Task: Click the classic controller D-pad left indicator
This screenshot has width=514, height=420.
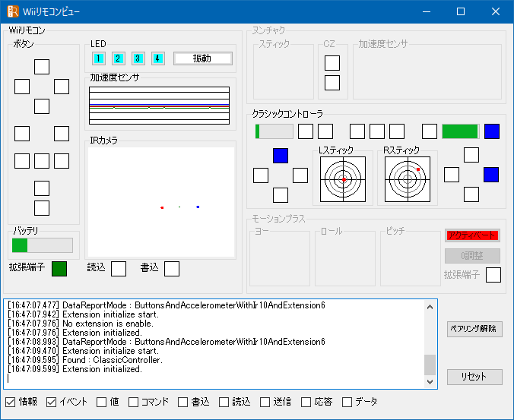Action: 261,175
